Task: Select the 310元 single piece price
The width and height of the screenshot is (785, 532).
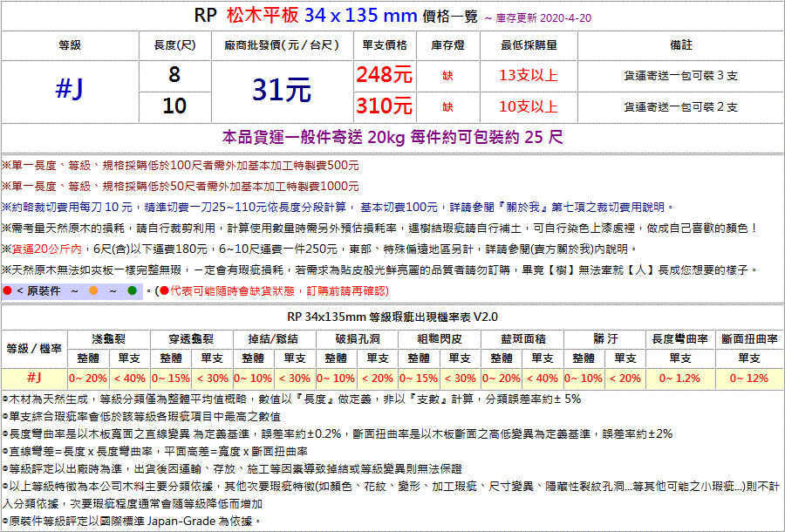Action: click(x=384, y=106)
